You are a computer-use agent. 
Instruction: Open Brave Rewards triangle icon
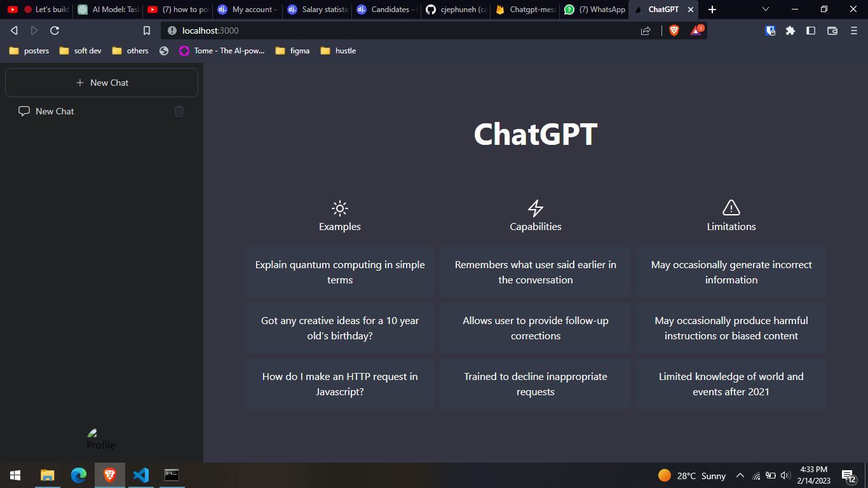pyautogui.click(x=696, y=30)
